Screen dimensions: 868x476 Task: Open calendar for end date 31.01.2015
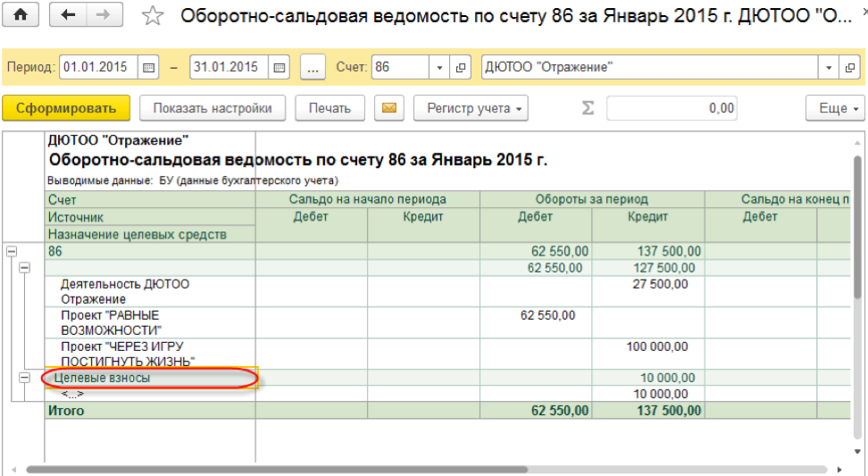280,68
